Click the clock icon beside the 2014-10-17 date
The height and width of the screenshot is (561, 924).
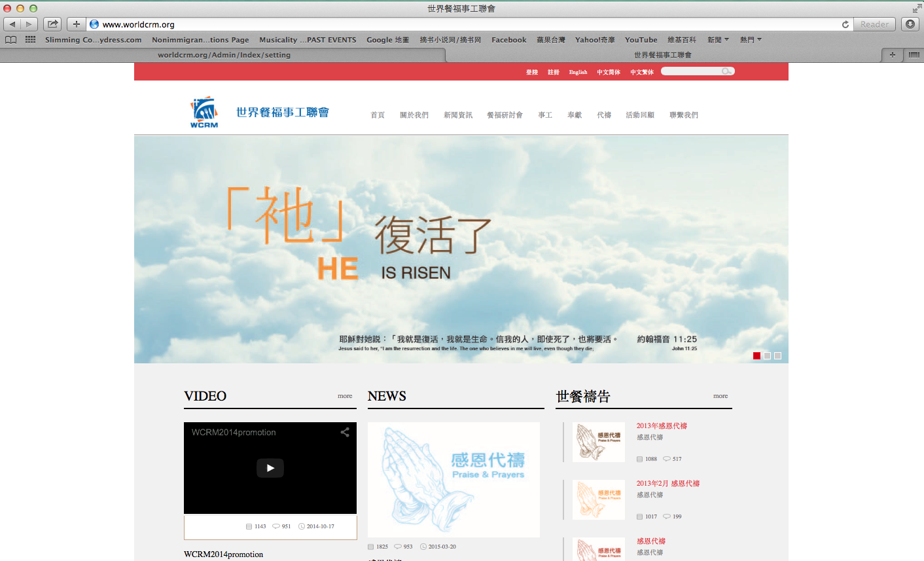[302, 526]
